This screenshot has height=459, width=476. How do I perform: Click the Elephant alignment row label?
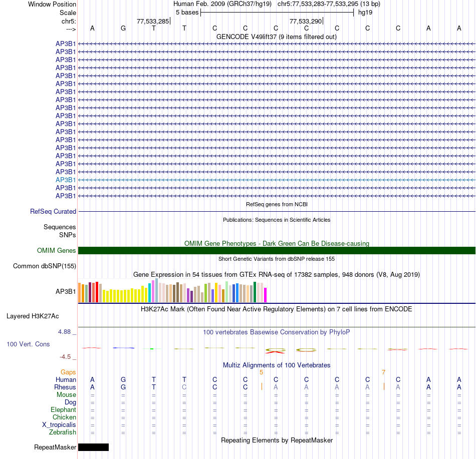coord(63,409)
